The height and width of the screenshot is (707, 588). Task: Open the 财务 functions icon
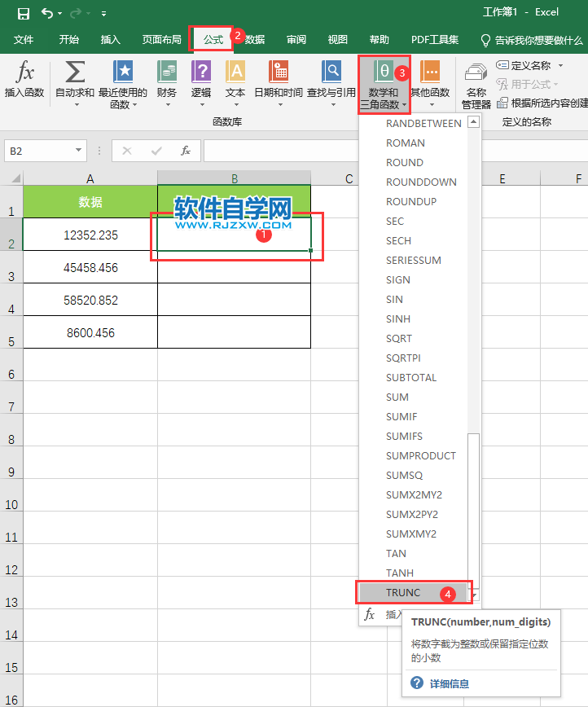tap(167, 72)
